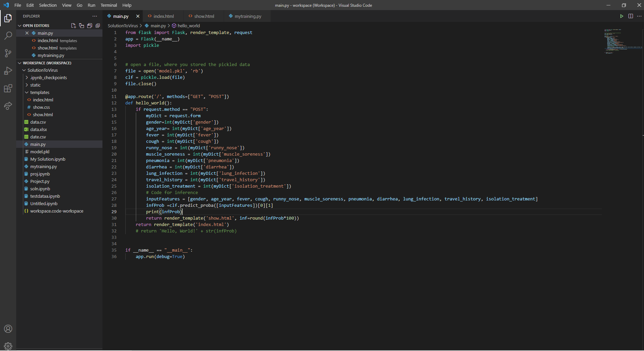Screen dimensions: 644x351
Task: Click Save All icon in Open Editors
Action: pos(90,26)
